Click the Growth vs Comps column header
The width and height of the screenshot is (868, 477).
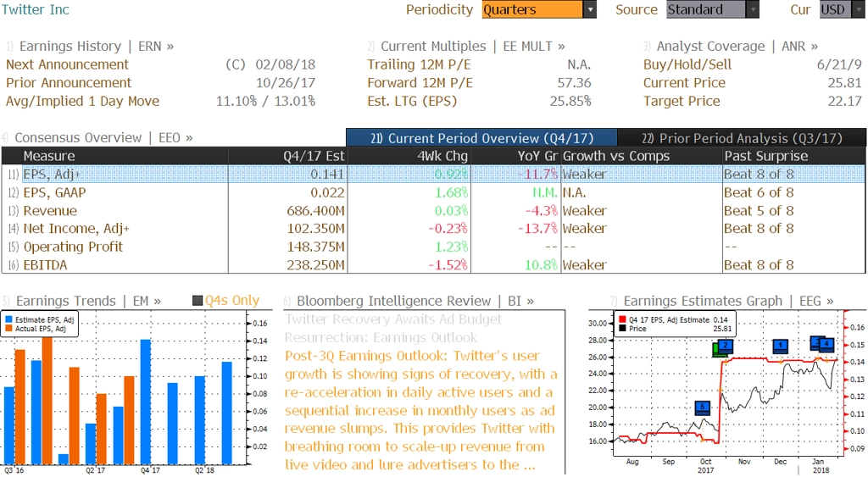point(641,156)
